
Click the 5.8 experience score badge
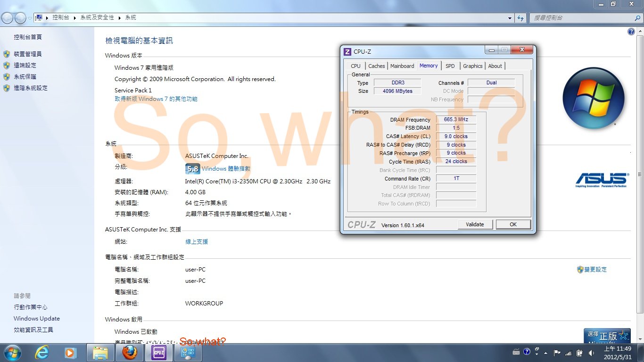click(192, 169)
